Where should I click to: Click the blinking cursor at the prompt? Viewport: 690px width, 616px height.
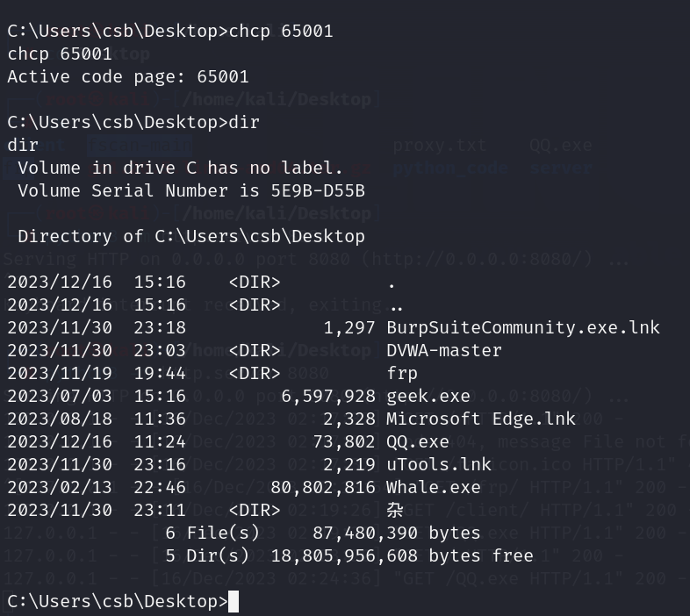pos(234,601)
